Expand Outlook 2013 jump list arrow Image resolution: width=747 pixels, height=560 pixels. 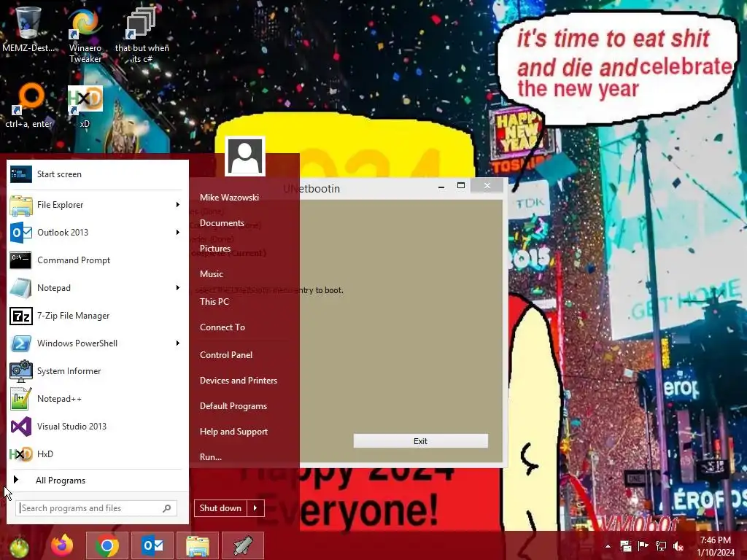[x=178, y=233]
